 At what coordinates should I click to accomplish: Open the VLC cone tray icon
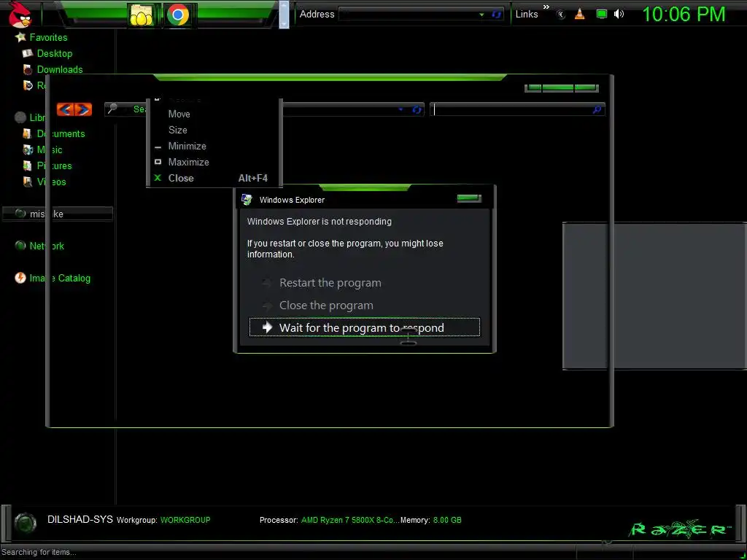[579, 14]
